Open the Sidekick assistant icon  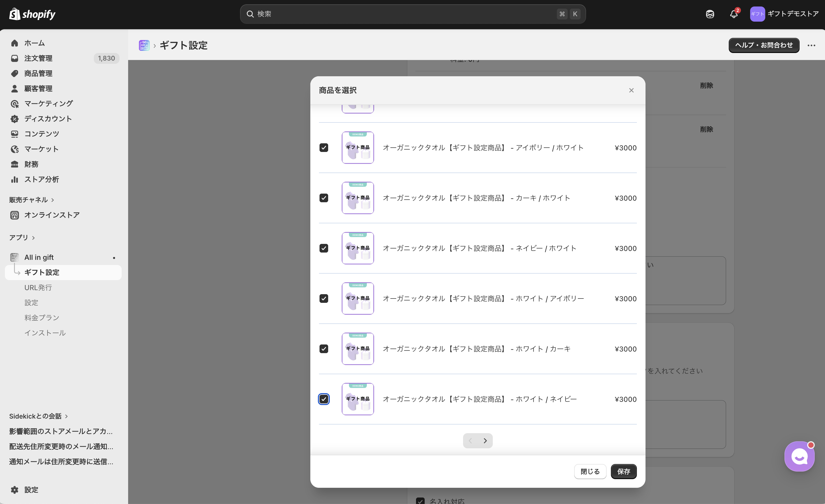(710, 14)
